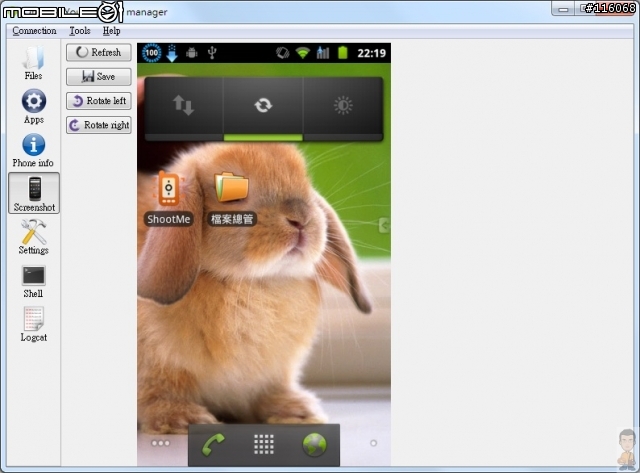Image resolution: width=640 pixels, height=473 pixels.
Task: Open the ShootMe app icon
Action: [169, 198]
